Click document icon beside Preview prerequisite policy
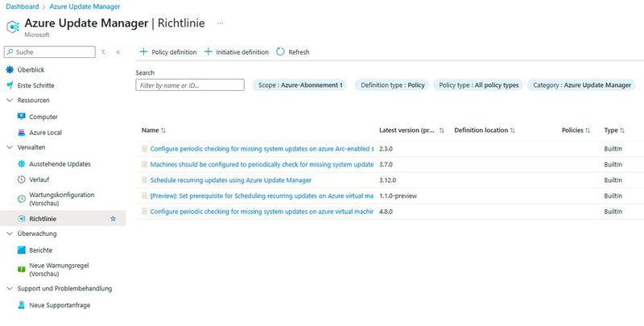Viewport: 644px width, 326px height. [144, 196]
